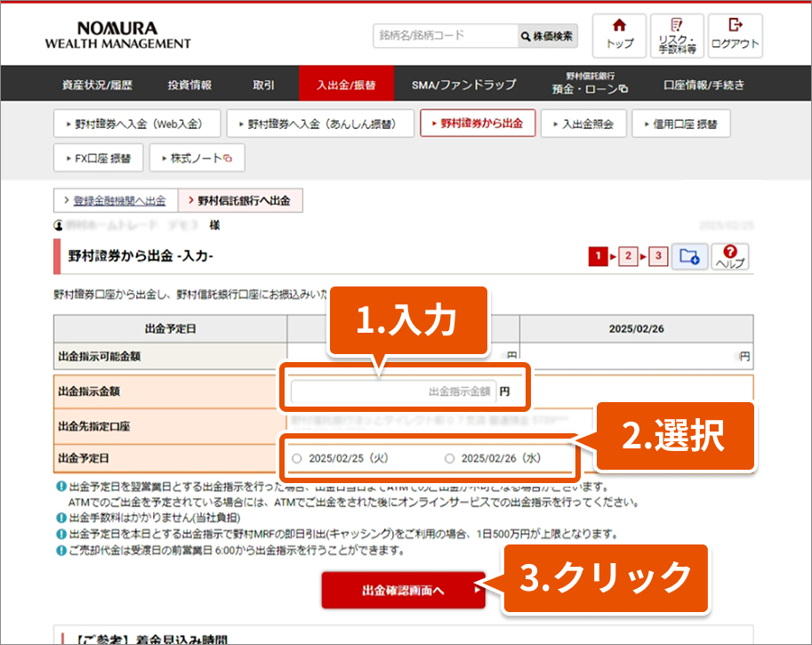The height and width of the screenshot is (645, 812).
Task: Go to 野村證券へ入金 (Web入金)
Action: pos(134,124)
